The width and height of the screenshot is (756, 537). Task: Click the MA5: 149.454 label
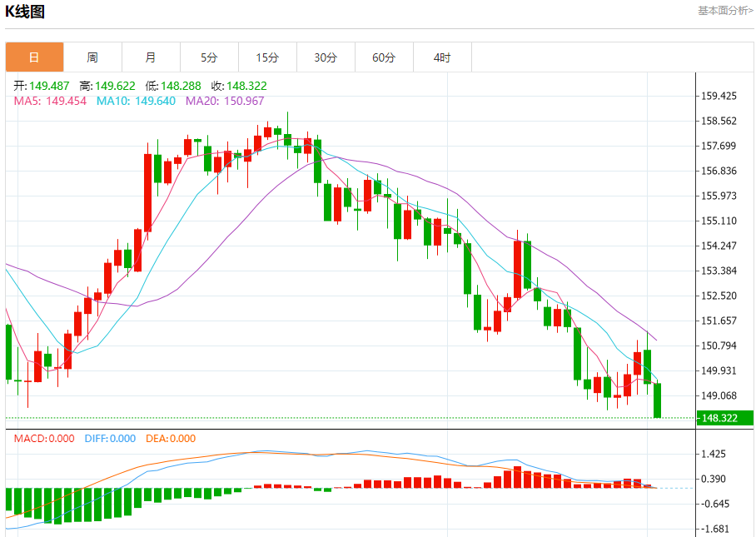tap(50, 101)
